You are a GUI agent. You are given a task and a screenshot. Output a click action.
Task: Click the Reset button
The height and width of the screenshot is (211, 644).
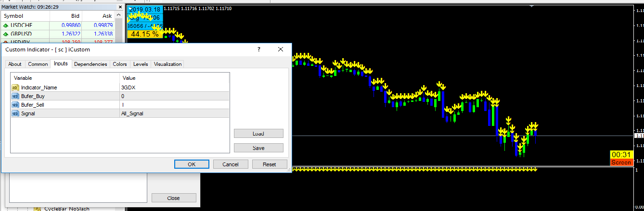click(270, 164)
